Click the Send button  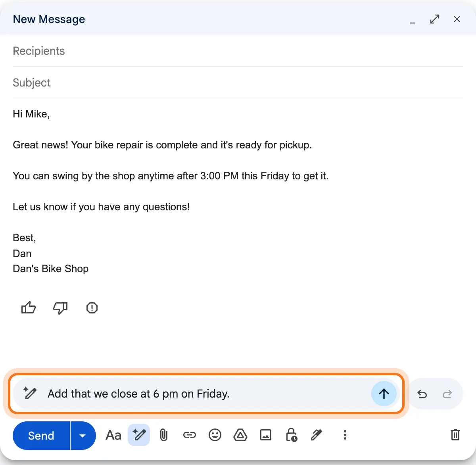pyautogui.click(x=41, y=436)
